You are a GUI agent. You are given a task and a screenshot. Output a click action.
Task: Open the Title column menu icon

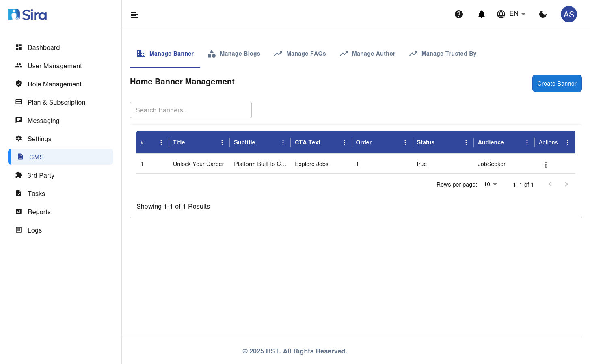[222, 142]
